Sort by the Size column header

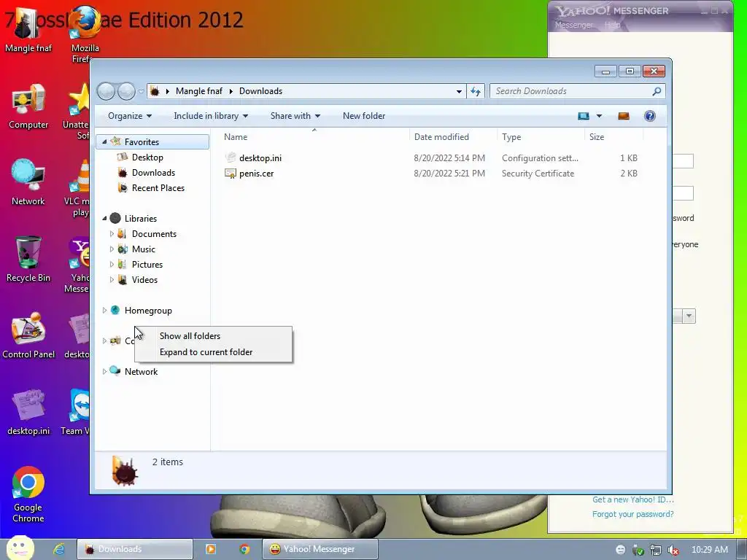[614, 136]
